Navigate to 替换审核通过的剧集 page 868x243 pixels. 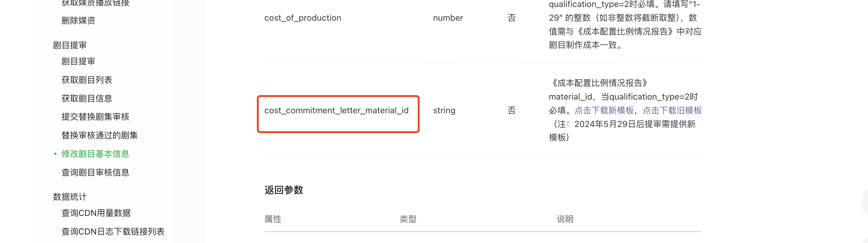[99, 135]
